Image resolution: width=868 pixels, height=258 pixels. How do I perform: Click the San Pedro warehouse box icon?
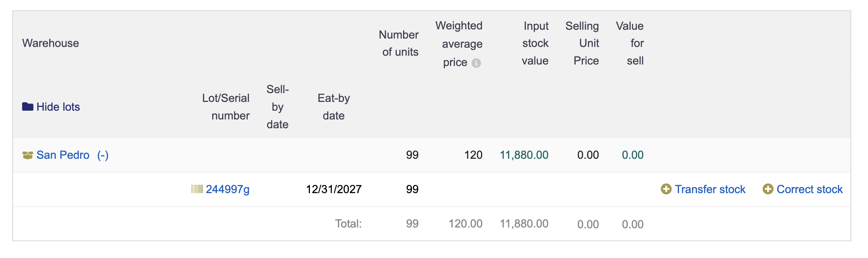click(27, 155)
